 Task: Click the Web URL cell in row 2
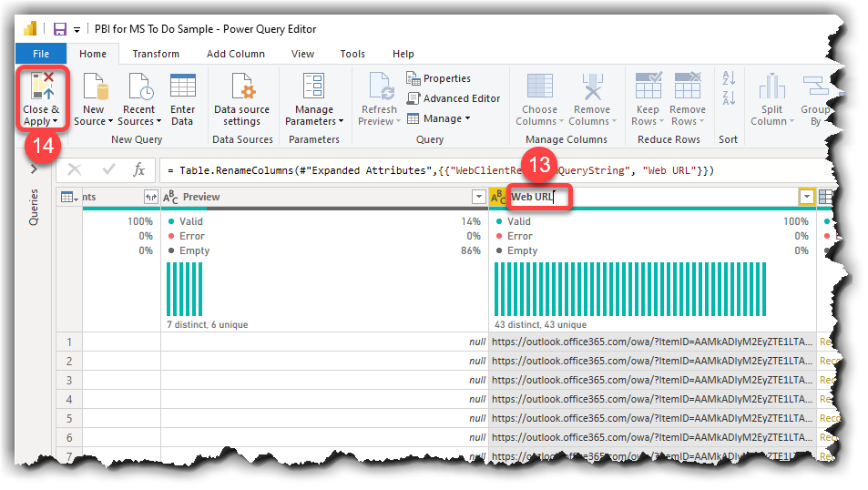(652, 361)
